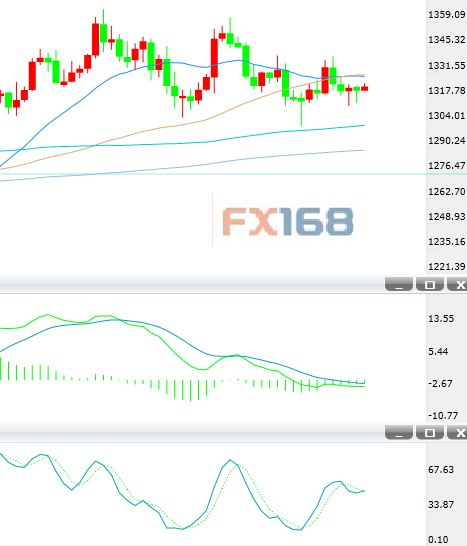Minimize the stochastic oscillator panel
This screenshot has height=546, width=467.
[x=399, y=432]
